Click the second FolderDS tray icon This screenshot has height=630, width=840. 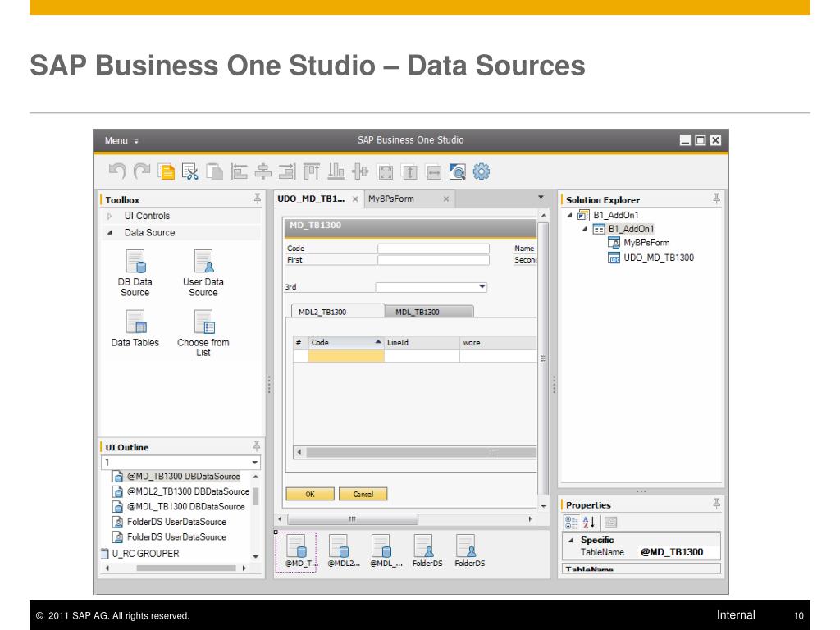(470, 551)
